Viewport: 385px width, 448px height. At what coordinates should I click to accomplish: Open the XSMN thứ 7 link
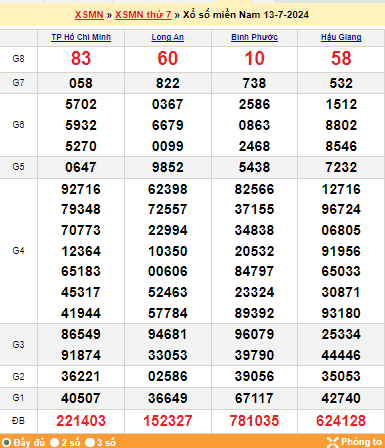coord(143,15)
